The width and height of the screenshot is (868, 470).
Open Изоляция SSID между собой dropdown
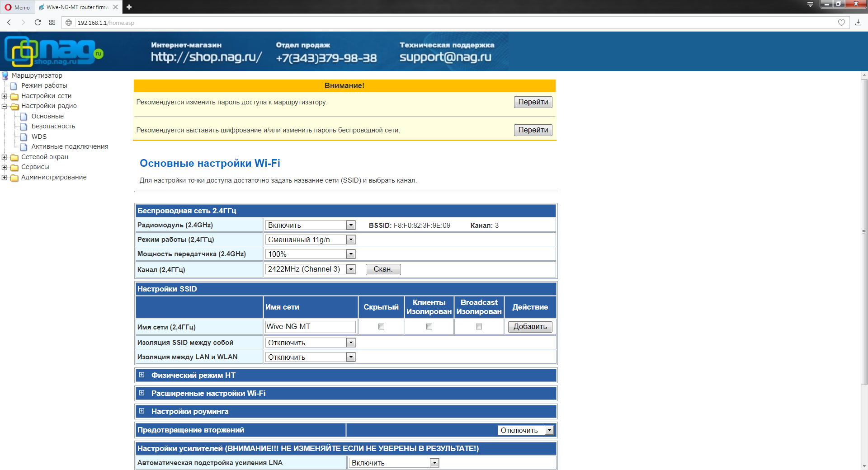click(x=310, y=343)
